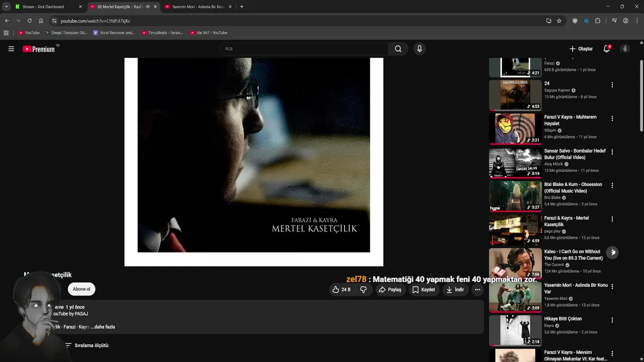Image resolution: width=644 pixels, height=362 pixels.
Task: Click the Mertel Kasetçilik album cover video
Action: 254,162
